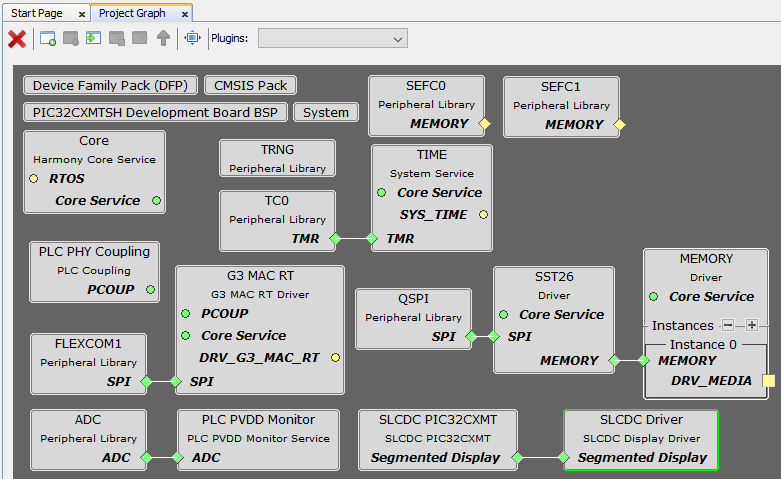Screen dimensions: 781x479
Task: Click the add group toolbar icon
Action: pyautogui.click(x=48, y=38)
